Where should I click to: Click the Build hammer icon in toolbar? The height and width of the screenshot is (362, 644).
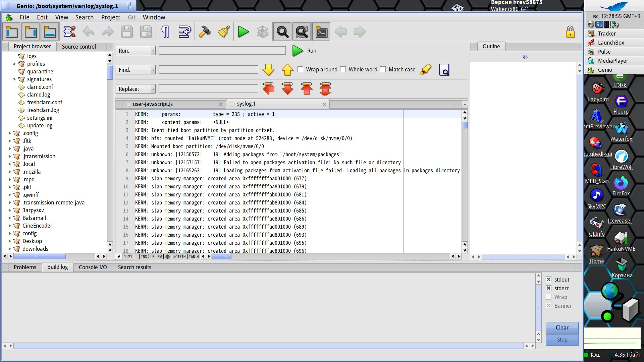[204, 32]
